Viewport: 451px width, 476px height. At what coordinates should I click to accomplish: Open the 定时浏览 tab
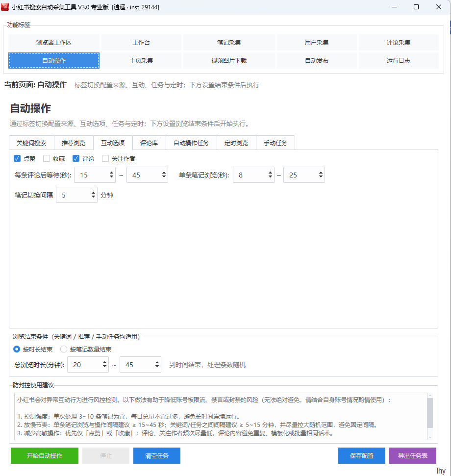point(236,143)
